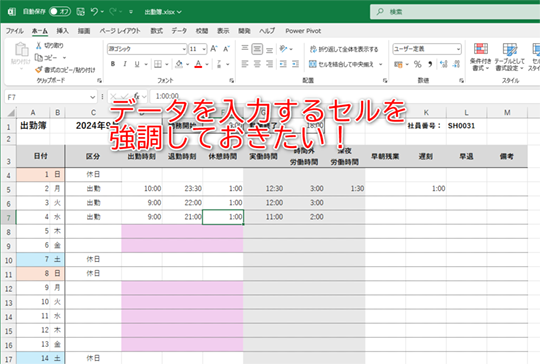Switch to the データ ribbon tab
The image size is (540, 364).
(179, 31)
